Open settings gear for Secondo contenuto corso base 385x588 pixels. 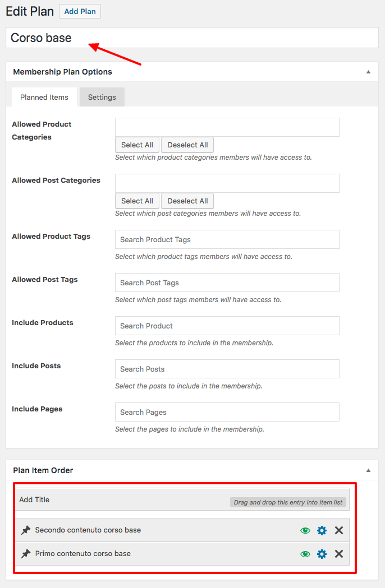click(x=322, y=530)
